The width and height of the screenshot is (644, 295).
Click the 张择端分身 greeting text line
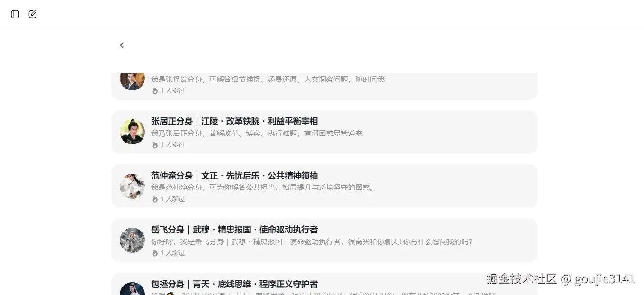pos(268,79)
